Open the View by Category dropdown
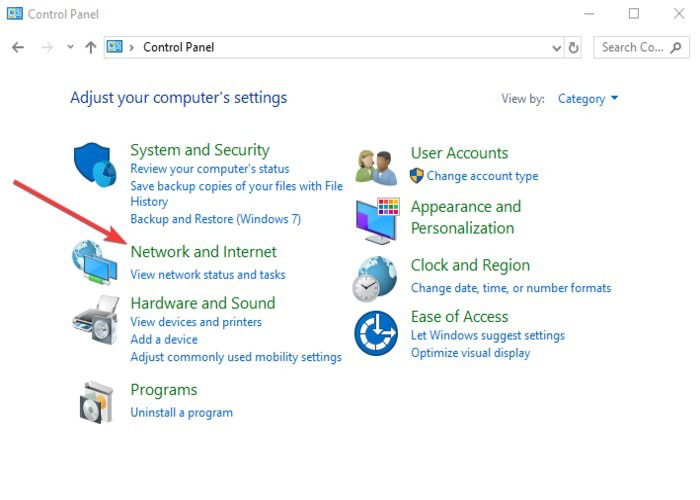 coord(588,99)
